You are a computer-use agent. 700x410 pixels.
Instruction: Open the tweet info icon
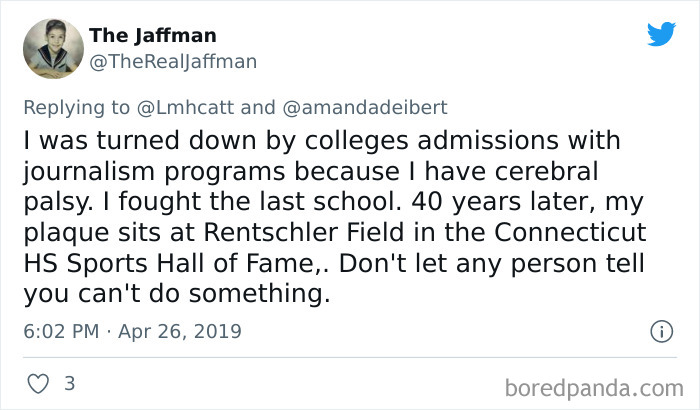660,330
